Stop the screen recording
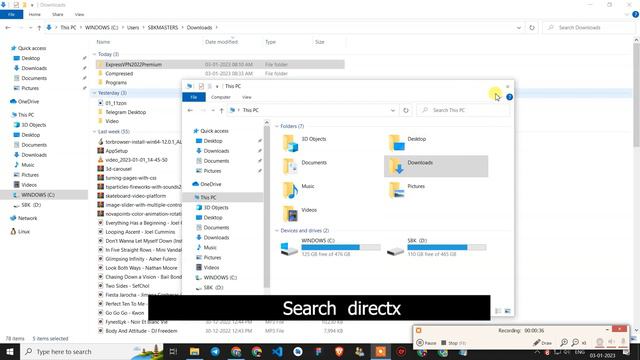The image size is (640, 360). pos(453,342)
